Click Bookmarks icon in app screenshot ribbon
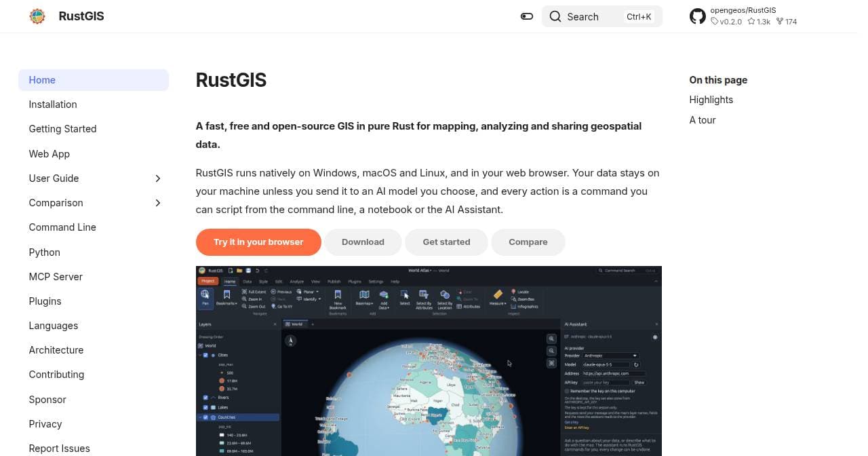868x456 pixels. 227,294
